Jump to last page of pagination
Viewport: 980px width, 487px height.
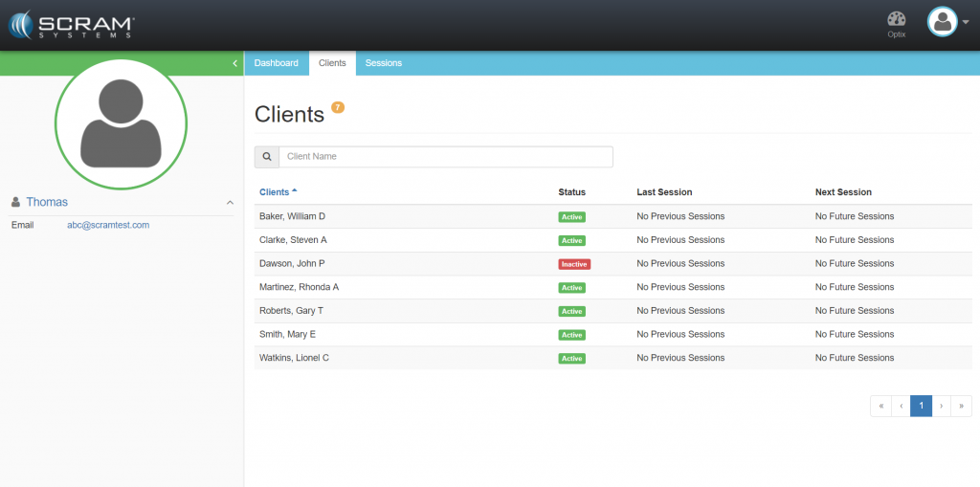click(961, 406)
